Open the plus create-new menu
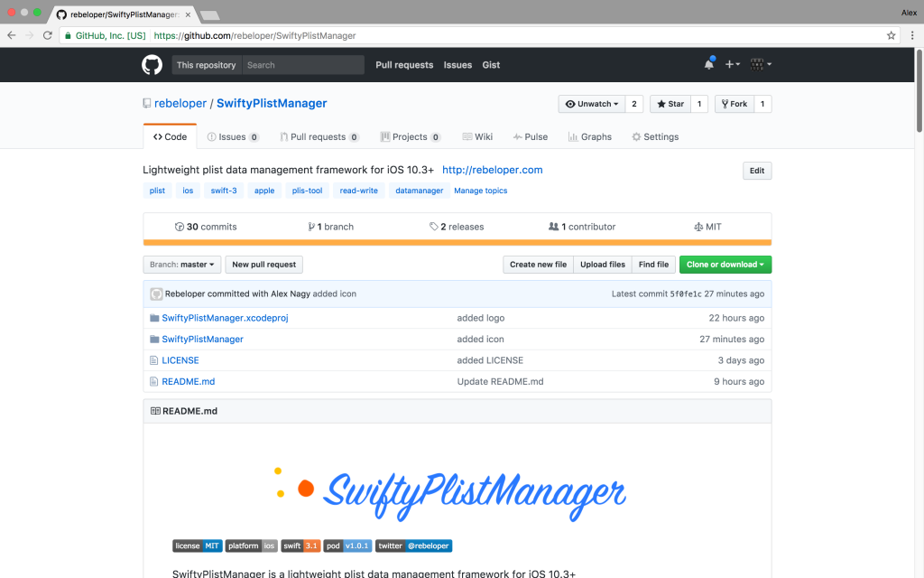 tap(732, 64)
